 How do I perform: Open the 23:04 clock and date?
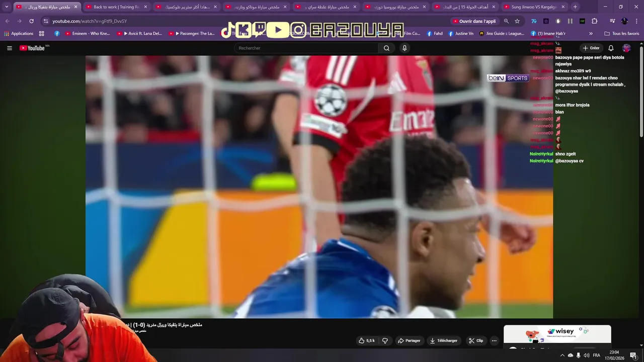[x=614, y=355]
